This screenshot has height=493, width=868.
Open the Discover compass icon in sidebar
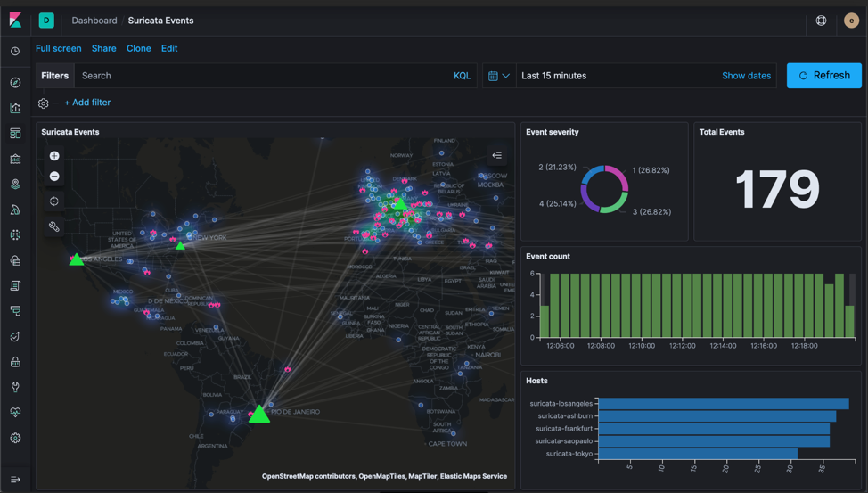click(15, 83)
